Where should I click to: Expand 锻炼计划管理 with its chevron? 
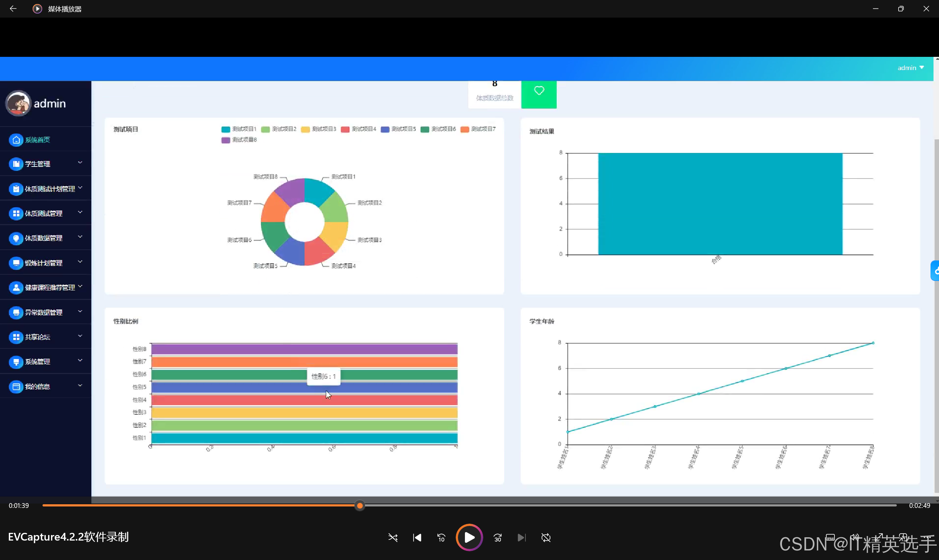click(80, 262)
